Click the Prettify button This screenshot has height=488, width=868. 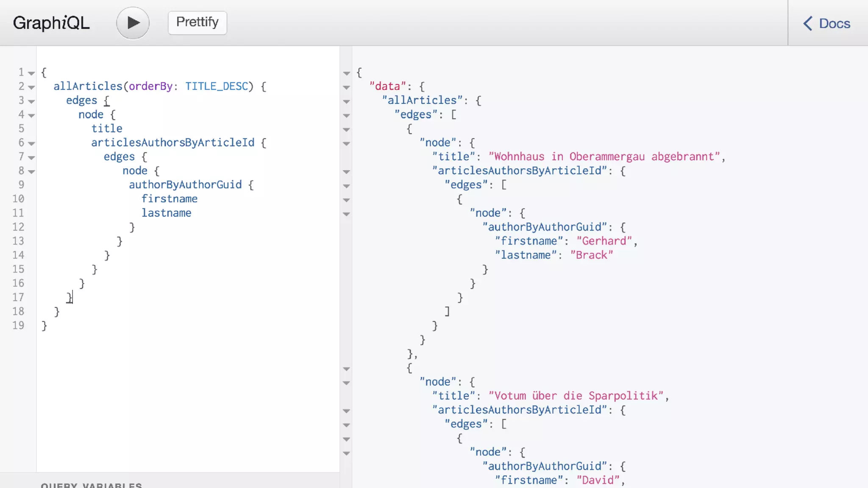[197, 22]
